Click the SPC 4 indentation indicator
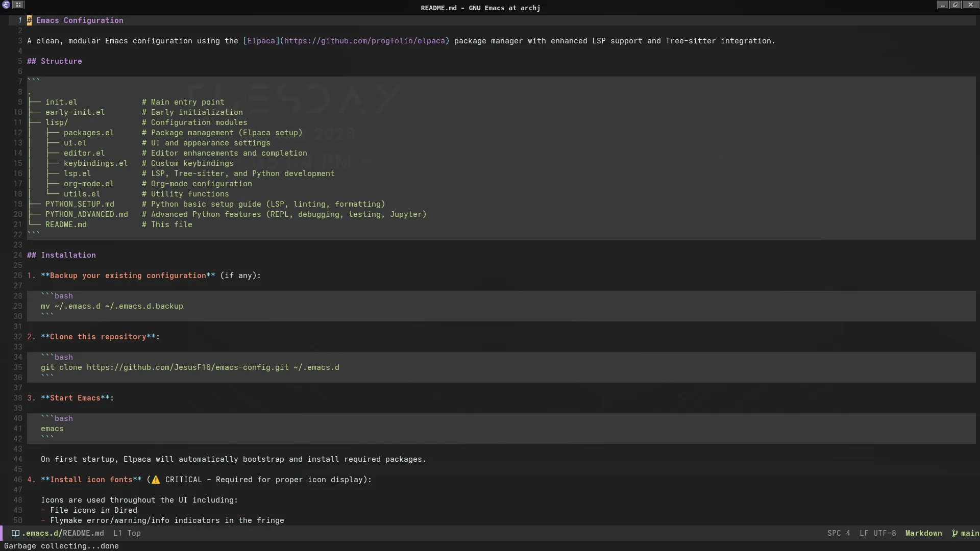 tap(839, 533)
